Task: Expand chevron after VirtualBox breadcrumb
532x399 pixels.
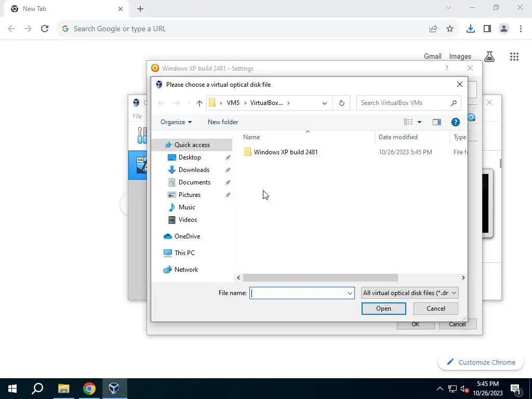Action: click(288, 103)
